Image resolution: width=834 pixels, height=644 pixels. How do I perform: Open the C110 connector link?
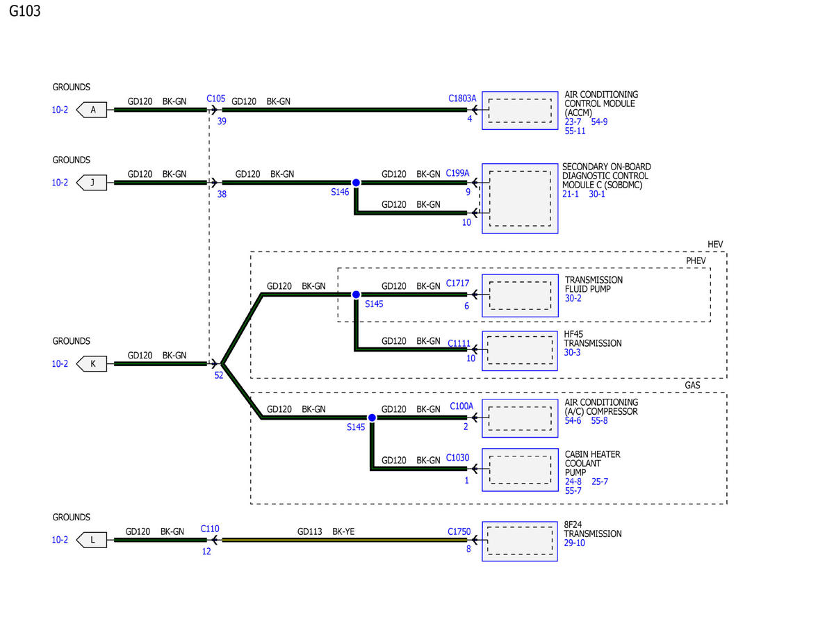pos(210,529)
